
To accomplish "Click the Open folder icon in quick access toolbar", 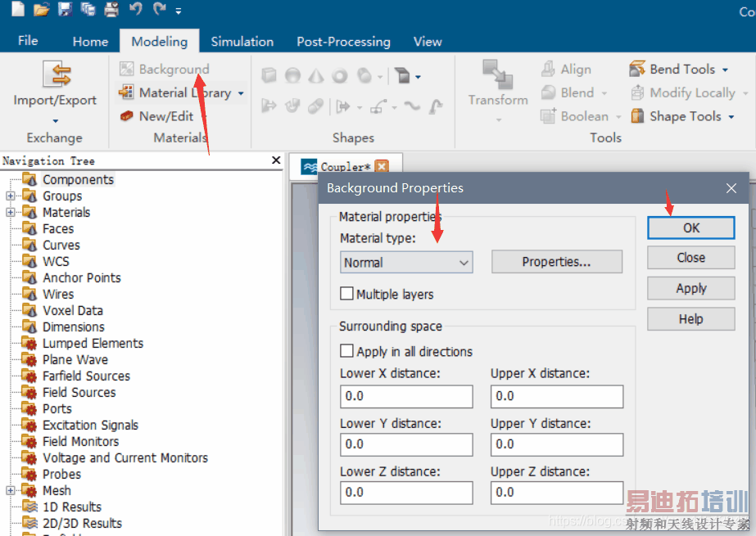I will [42, 9].
